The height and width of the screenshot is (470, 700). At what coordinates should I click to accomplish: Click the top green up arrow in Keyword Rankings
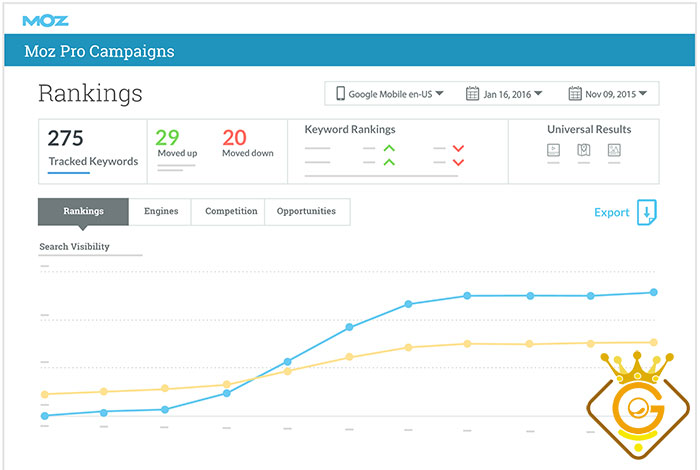point(389,148)
